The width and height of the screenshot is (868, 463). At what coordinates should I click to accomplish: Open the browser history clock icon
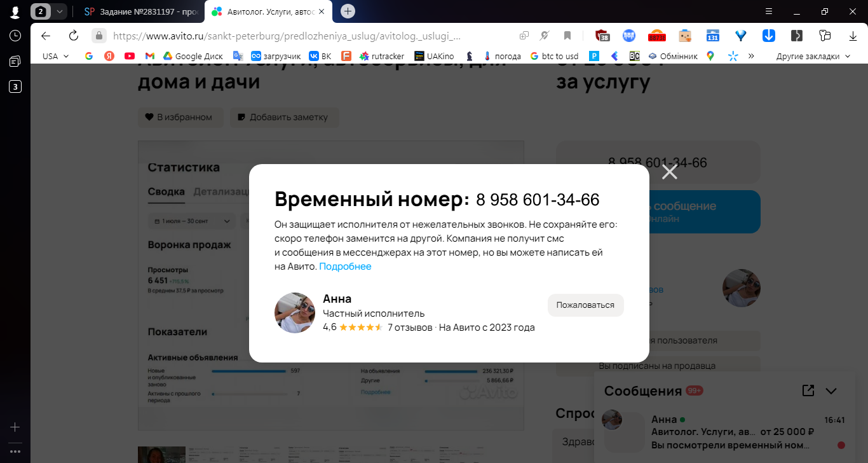click(x=15, y=36)
